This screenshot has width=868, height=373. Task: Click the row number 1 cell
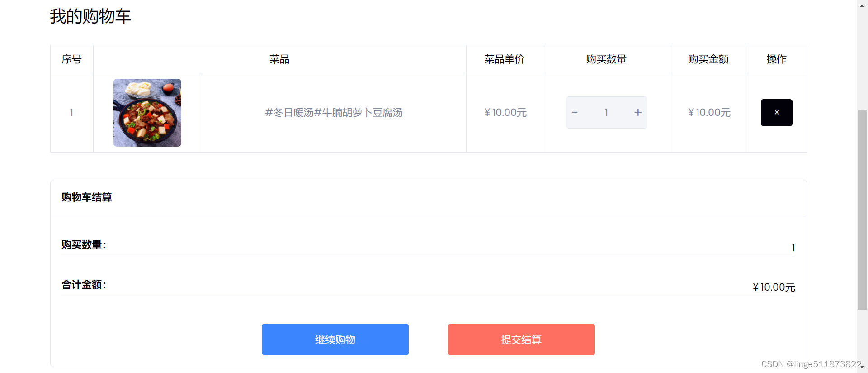[x=71, y=113]
